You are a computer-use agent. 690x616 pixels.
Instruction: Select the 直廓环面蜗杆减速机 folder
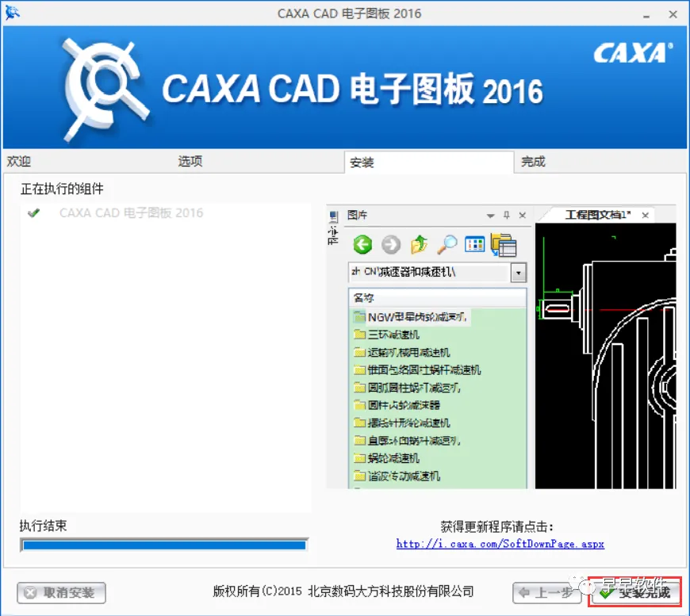tap(407, 441)
